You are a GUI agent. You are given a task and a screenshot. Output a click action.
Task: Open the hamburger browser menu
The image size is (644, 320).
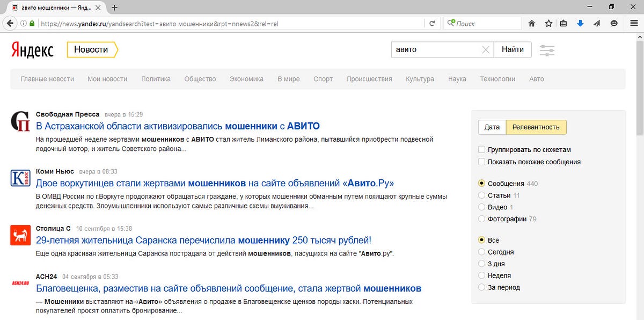(633, 23)
